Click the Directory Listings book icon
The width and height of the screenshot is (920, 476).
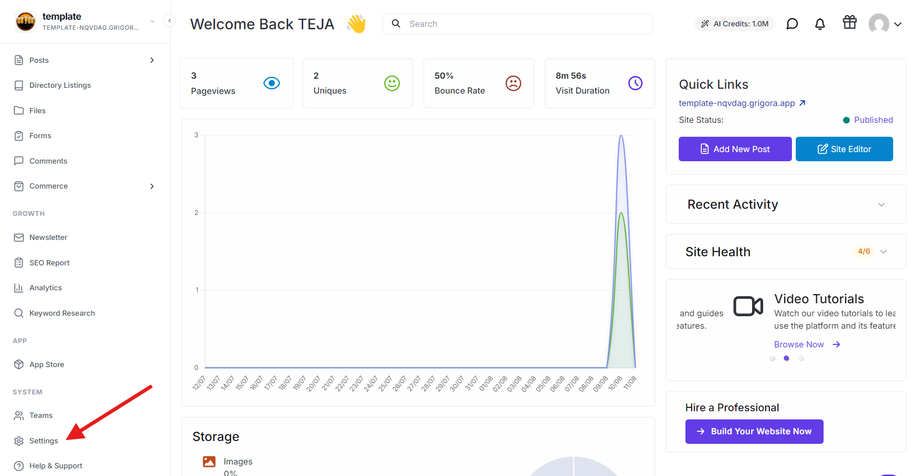pyautogui.click(x=19, y=85)
